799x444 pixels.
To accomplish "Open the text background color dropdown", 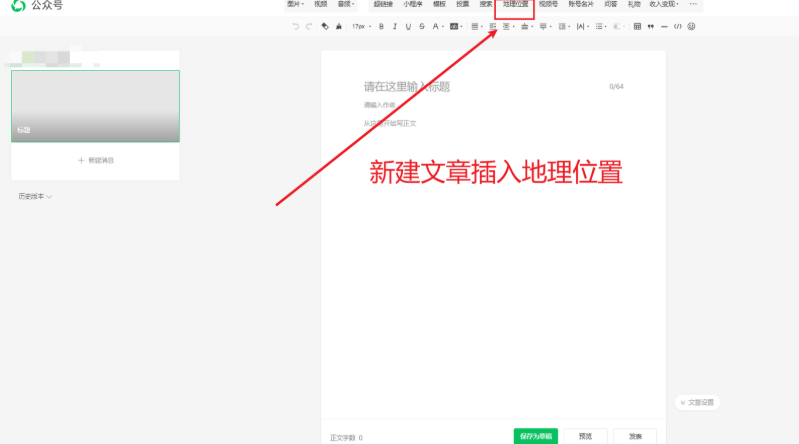I will [456, 27].
